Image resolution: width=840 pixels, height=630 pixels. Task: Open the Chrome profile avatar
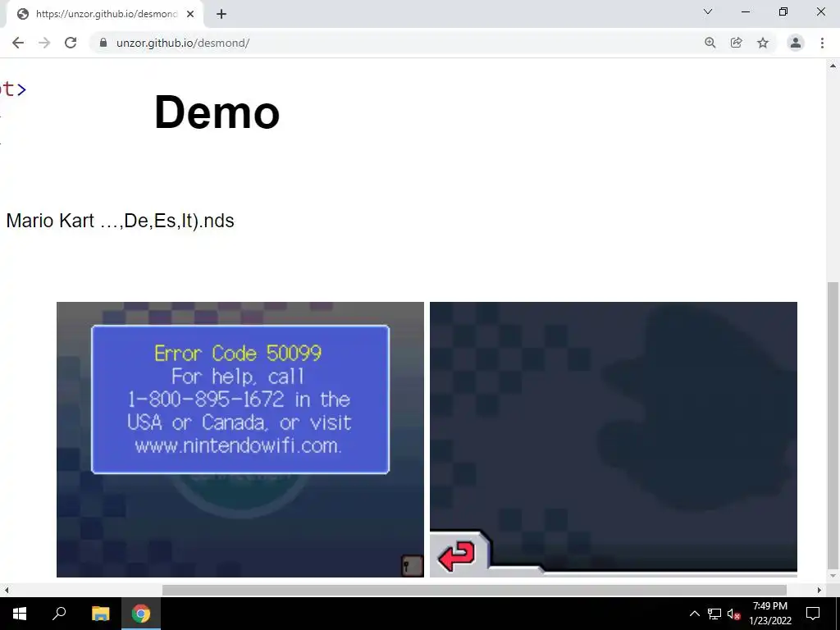pyautogui.click(x=796, y=43)
